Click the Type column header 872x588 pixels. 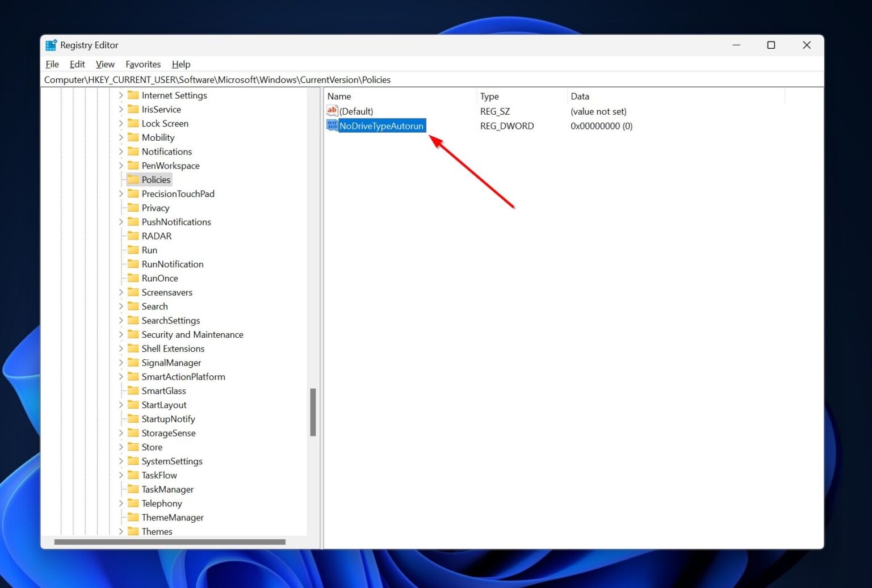coord(489,96)
